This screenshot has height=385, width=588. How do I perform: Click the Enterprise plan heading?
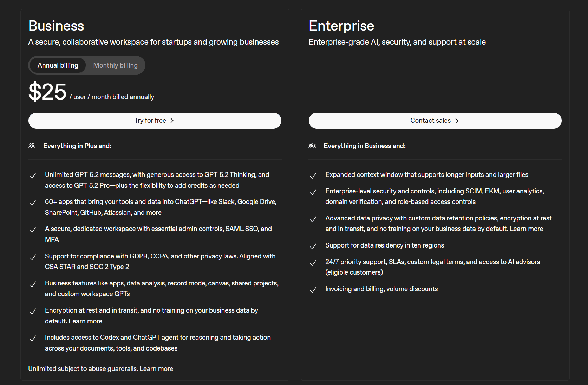point(341,26)
